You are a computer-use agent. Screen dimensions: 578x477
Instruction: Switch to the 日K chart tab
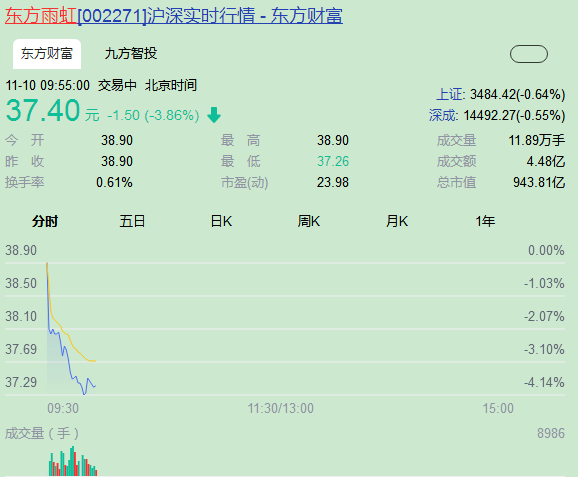pos(221,221)
